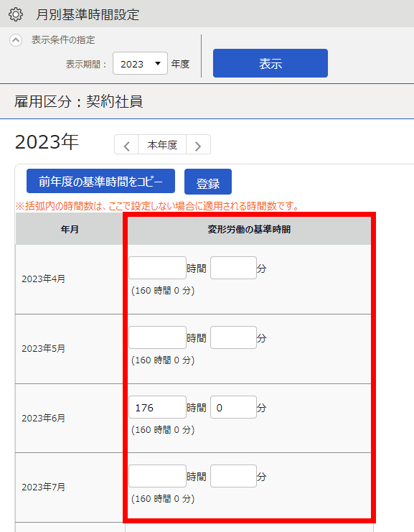Focus the 時間 field for 2023年4月
The width and height of the screenshot is (414, 532).
point(157,268)
